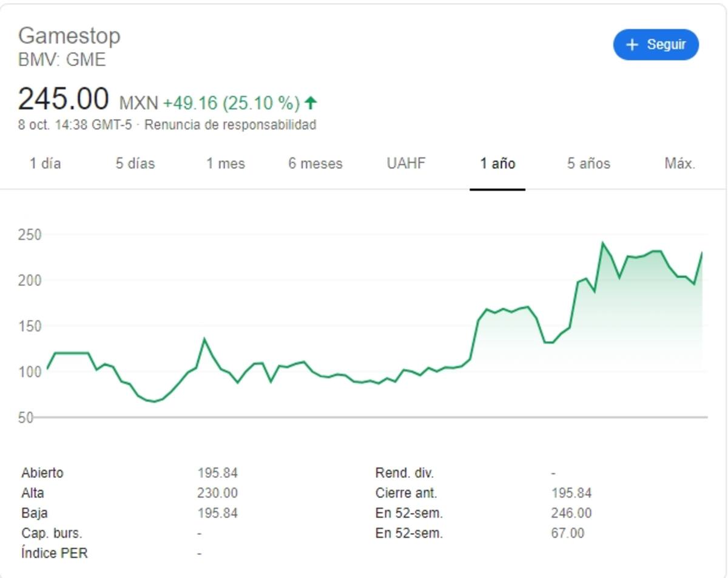Click the 52-week low value 67.00

(x=568, y=533)
